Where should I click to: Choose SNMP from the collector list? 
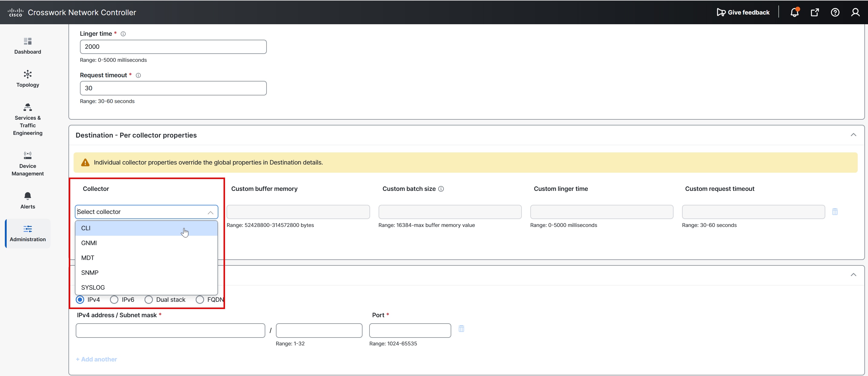(x=90, y=272)
